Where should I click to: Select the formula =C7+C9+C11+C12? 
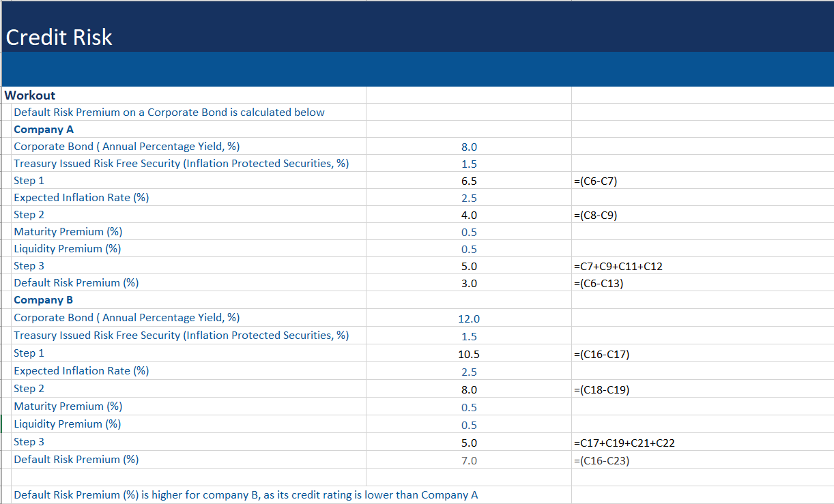point(622,266)
